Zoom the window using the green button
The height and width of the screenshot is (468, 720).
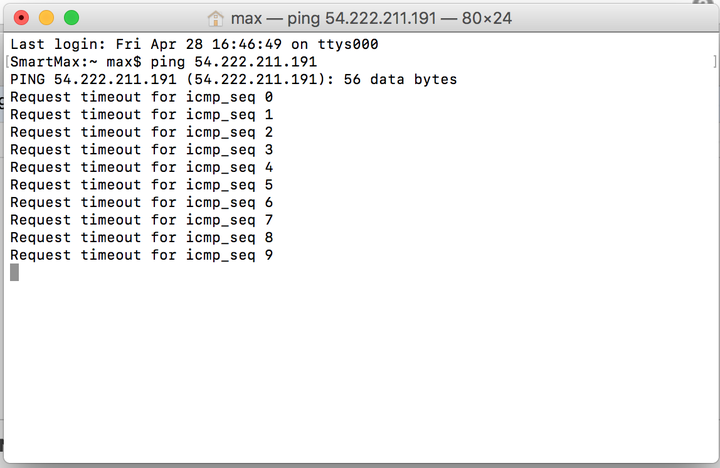pos(71,18)
